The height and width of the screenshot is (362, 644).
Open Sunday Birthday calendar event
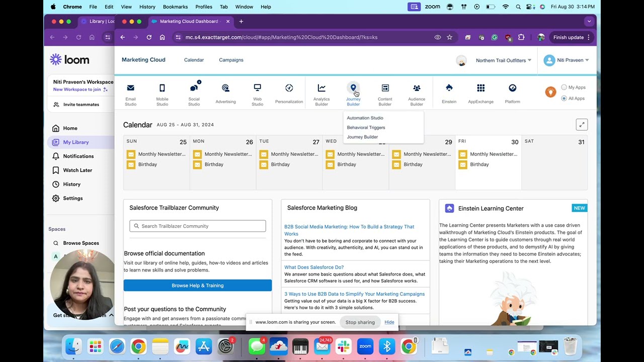pos(142,164)
